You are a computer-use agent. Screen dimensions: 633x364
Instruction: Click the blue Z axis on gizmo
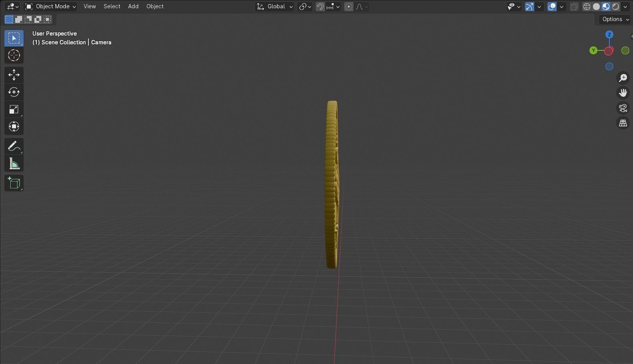pyautogui.click(x=609, y=34)
